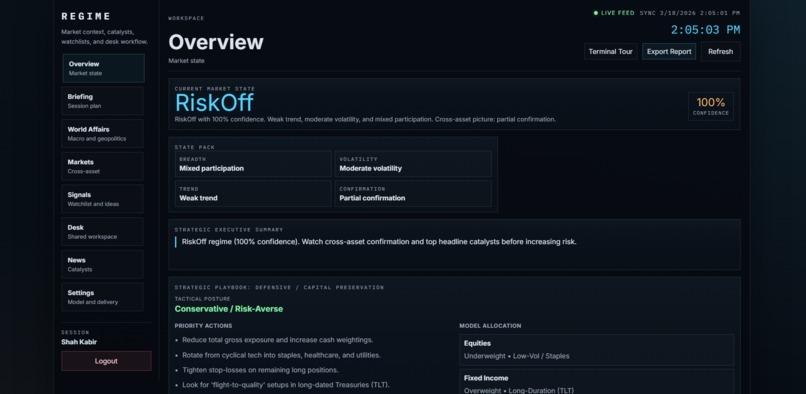Click the WORKSPACE label
Image resolution: width=806 pixels, height=394 pixels.
click(x=186, y=19)
